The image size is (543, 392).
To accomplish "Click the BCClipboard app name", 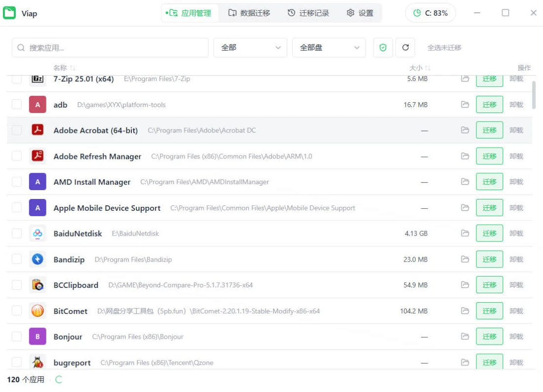I will pyautogui.click(x=76, y=285).
